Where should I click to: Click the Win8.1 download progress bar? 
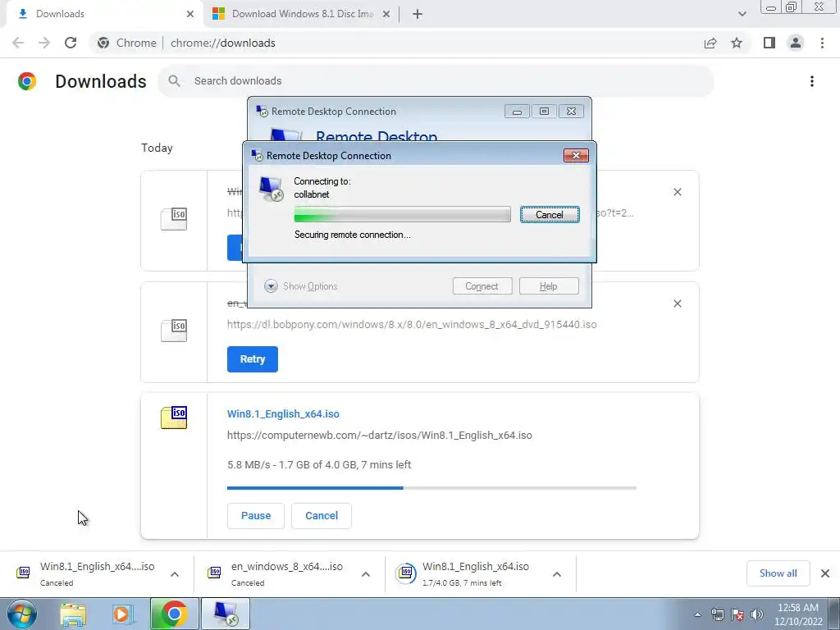tap(431, 488)
